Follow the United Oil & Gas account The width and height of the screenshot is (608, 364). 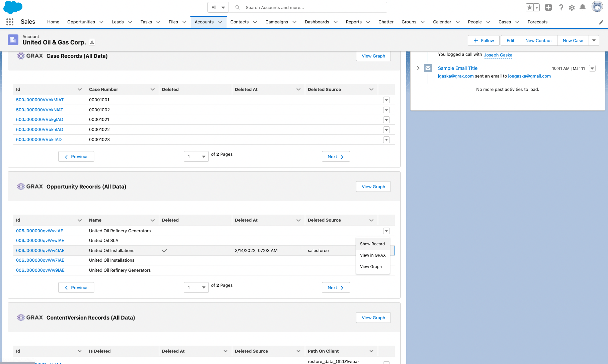coord(484,40)
